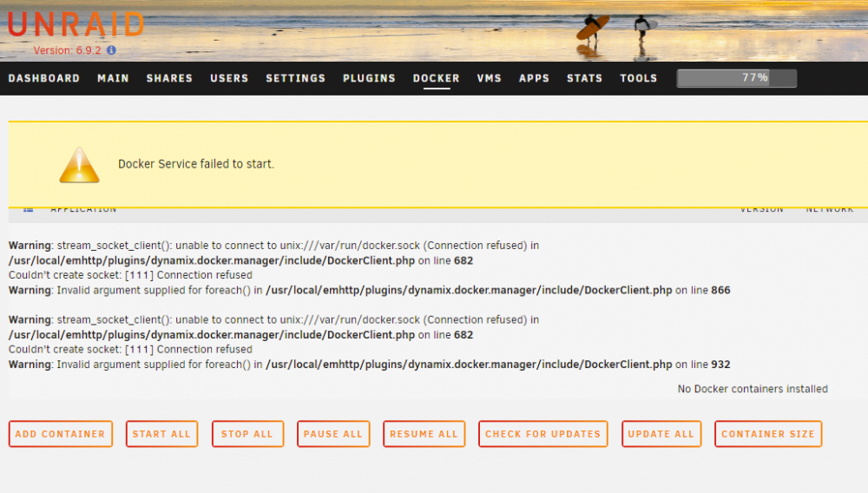Open the Stats tab

(x=584, y=79)
